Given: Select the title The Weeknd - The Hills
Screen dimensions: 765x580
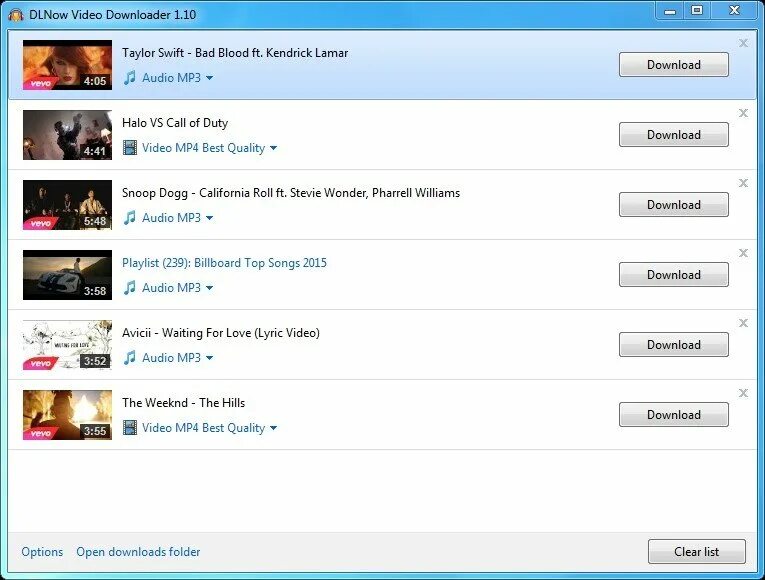Looking at the screenshot, I should (183, 402).
